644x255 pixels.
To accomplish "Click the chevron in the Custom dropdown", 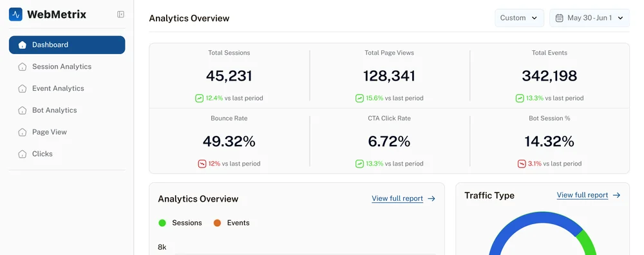I will click(535, 18).
